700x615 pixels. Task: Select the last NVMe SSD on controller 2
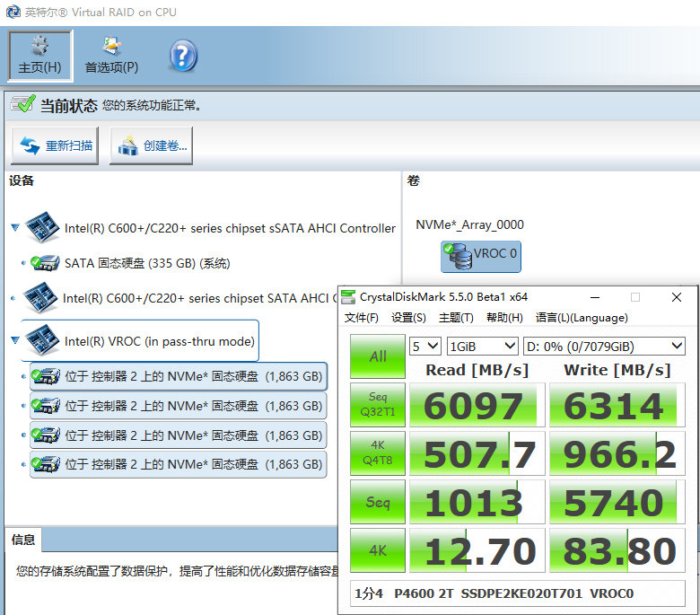click(178, 464)
